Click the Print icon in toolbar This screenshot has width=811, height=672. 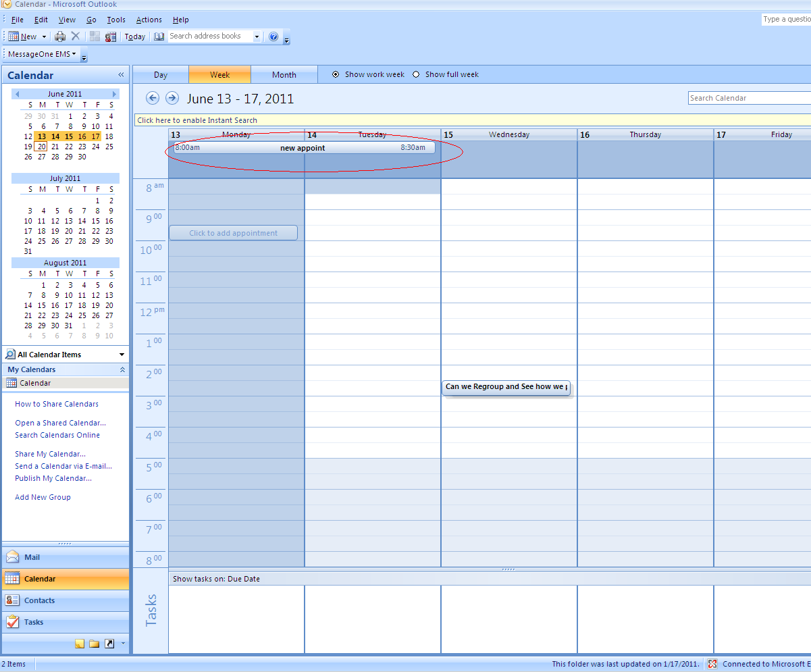pos(60,36)
